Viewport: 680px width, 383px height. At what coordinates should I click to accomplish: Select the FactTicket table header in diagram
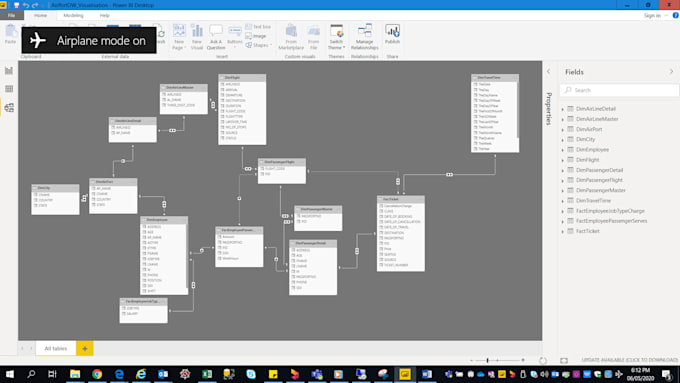401,199
